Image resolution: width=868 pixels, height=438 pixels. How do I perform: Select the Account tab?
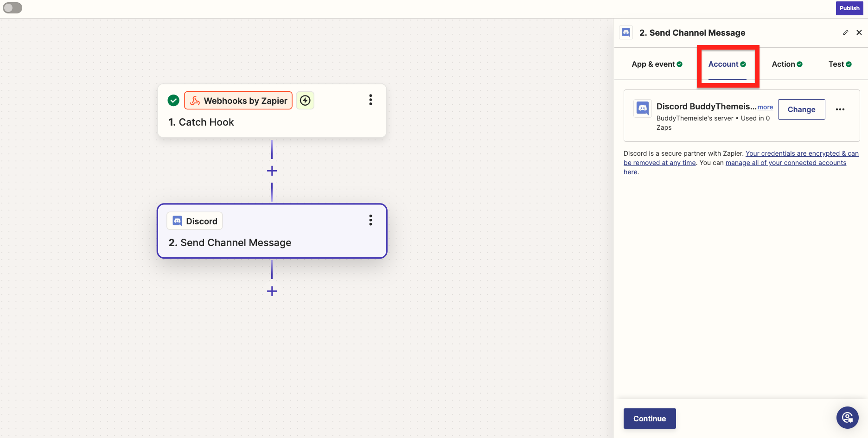(x=727, y=64)
